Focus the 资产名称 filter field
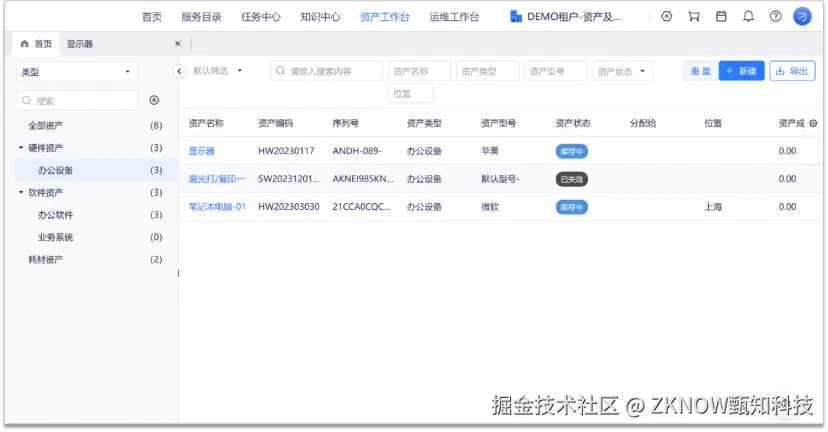 coord(419,71)
